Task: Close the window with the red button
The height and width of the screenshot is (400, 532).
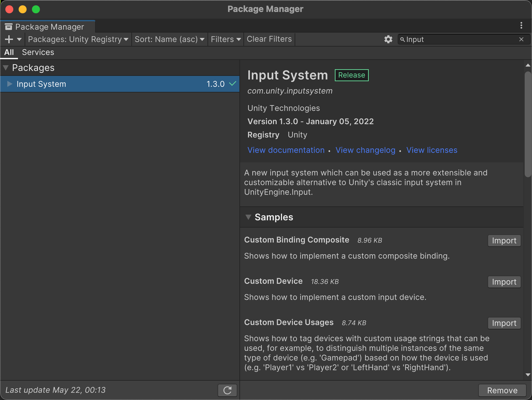Action: tap(9, 9)
